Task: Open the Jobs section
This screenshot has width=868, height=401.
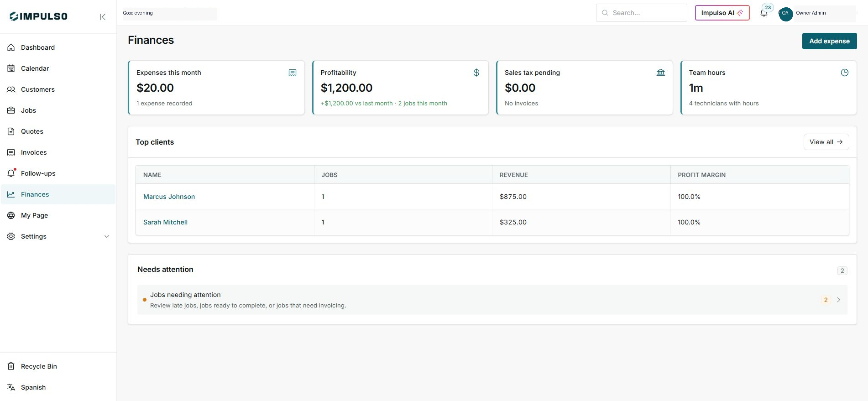Action: [58, 110]
